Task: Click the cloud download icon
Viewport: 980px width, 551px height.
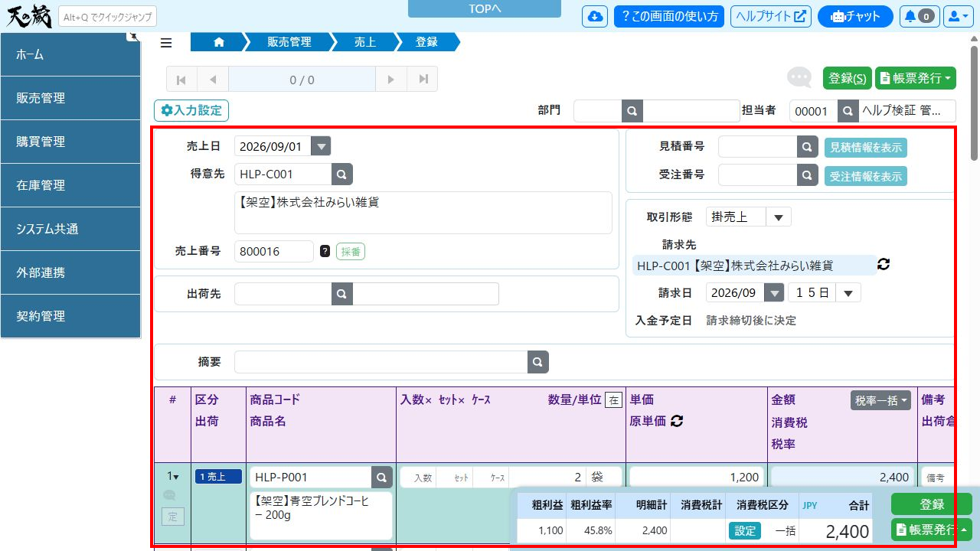Action: tap(595, 16)
